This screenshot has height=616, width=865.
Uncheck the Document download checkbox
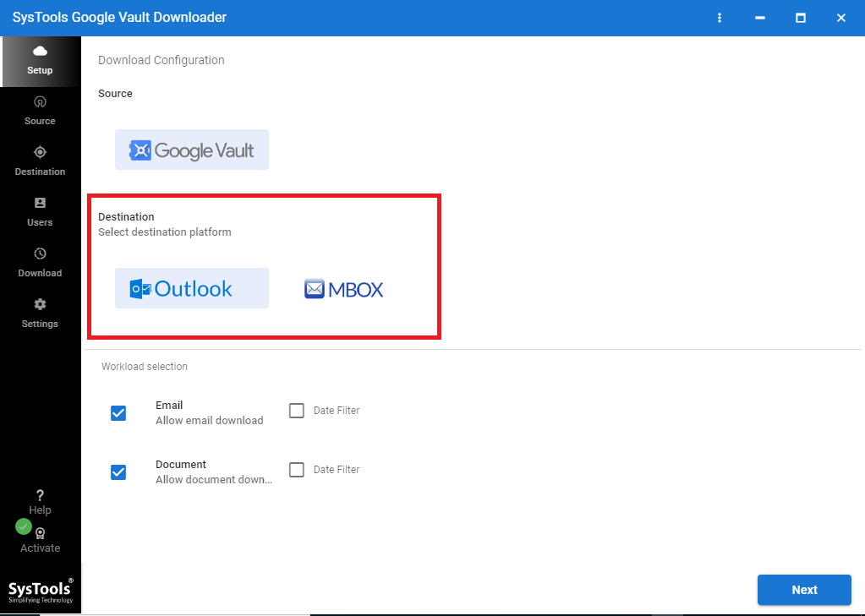(x=118, y=472)
